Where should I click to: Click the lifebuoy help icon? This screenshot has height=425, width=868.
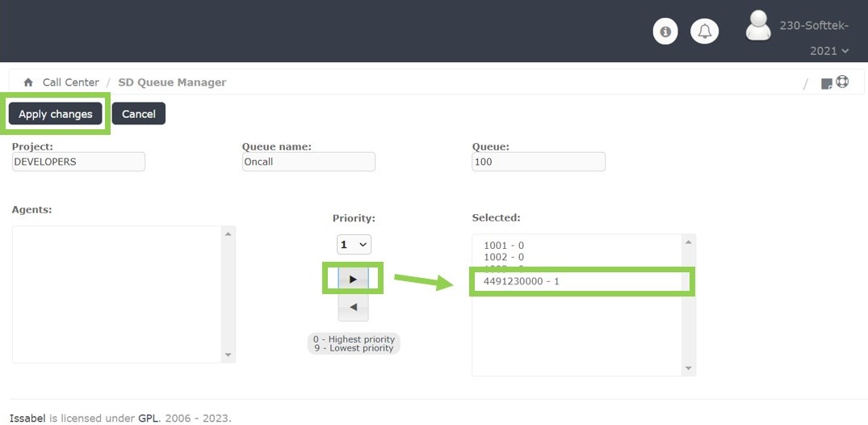[842, 82]
